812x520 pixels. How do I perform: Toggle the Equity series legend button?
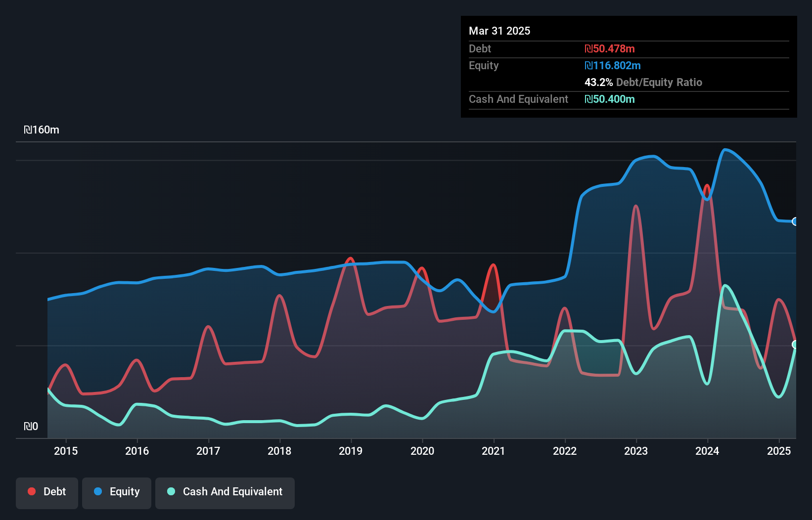click(x=117, y=493)
